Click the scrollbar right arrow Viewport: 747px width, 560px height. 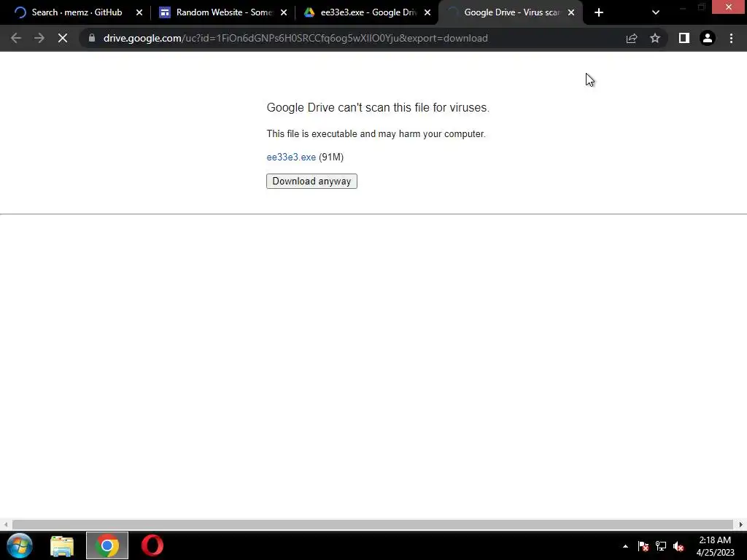click(741, 524)
